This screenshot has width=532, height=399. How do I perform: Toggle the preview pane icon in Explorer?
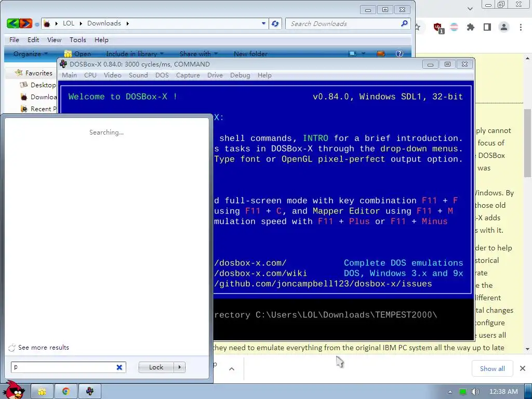click(381, 54)
